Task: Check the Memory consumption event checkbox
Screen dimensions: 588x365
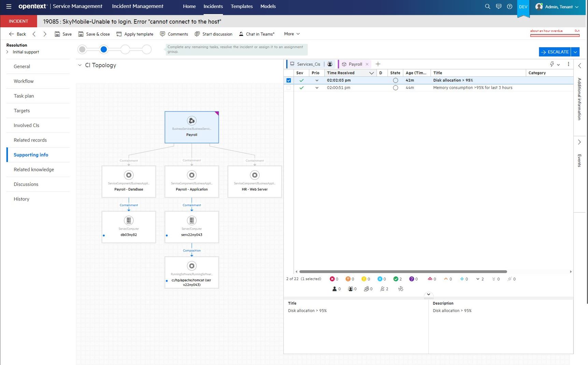Action: coord(289,88)
